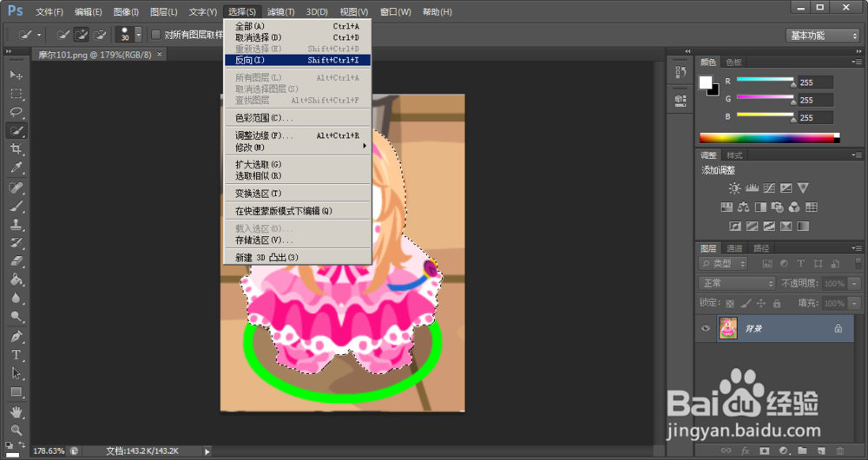
Task: Select the Rectangular Marquee tool
Action: click(16, 94)
